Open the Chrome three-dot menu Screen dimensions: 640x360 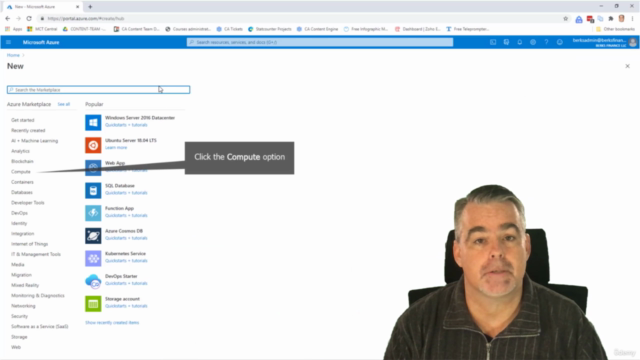632,18
